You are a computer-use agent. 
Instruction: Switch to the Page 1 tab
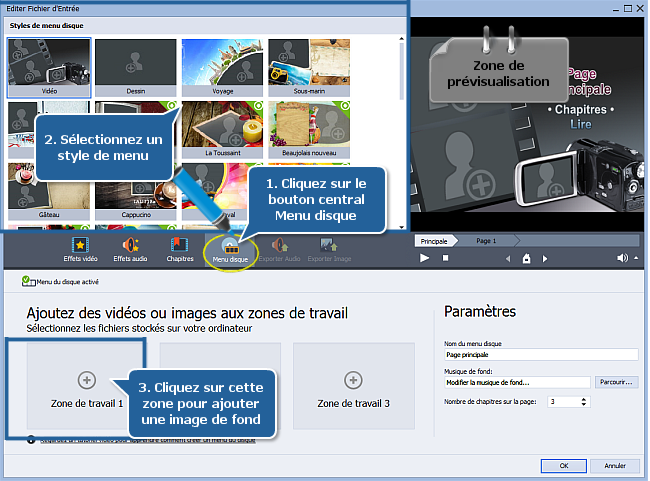point(486,240)
